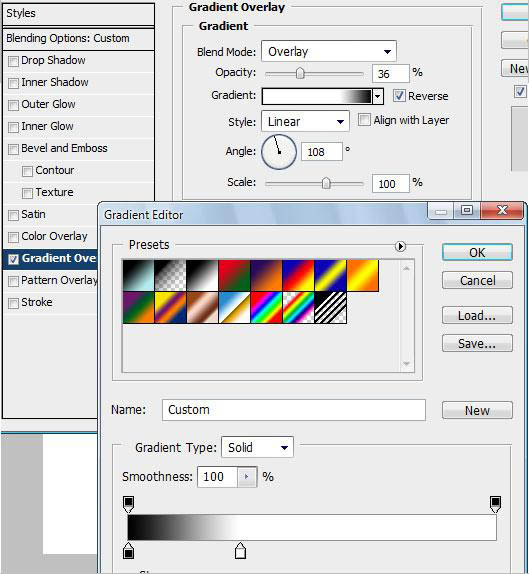
Task: Open Blending Options: Custom
Action: coord(78,38)
